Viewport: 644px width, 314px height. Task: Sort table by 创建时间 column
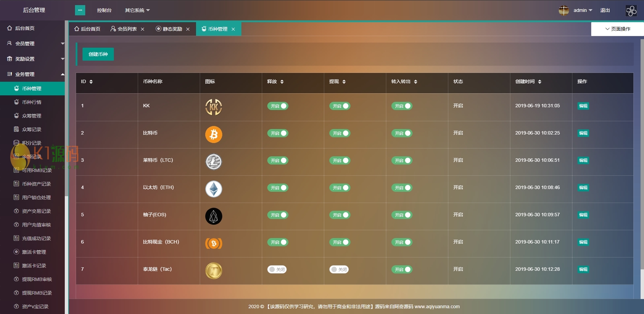[x=540, y=82]
